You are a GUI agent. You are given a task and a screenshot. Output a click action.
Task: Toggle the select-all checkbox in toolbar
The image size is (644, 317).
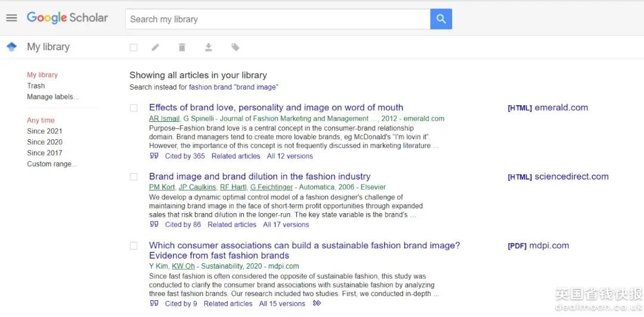(134, 48)
